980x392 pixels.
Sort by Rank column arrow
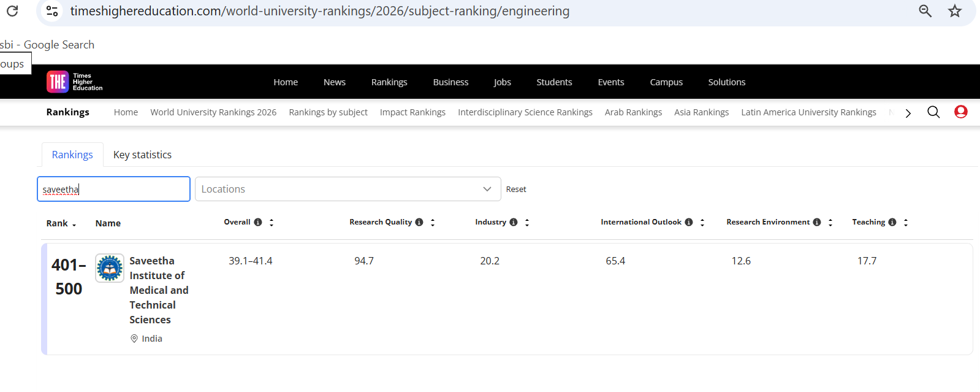click(x=74, y=225)
